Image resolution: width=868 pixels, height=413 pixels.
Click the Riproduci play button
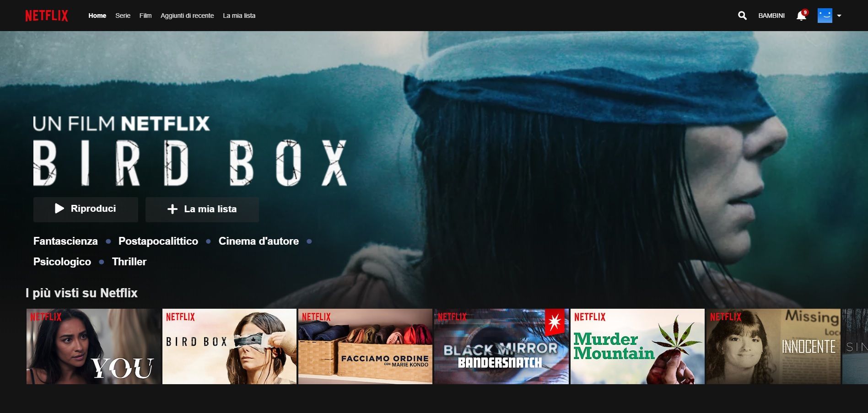(86, 209)
